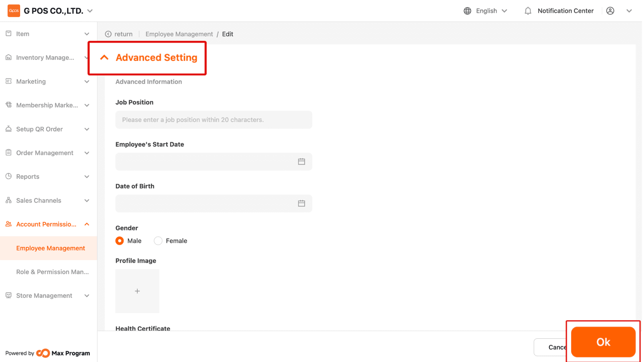644x362 pixels.
Task: Open the company name dropdown arrow
Action: point(90,11)
